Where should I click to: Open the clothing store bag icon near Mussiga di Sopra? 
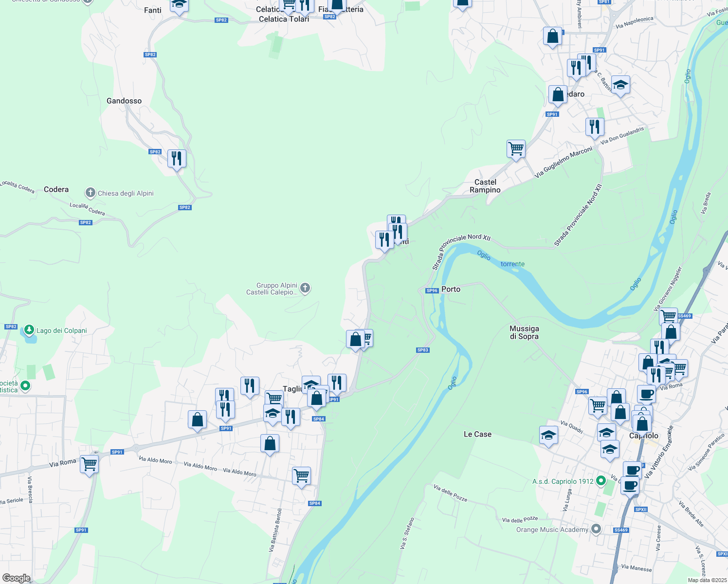pyautogui.click(x=671, y=332)
